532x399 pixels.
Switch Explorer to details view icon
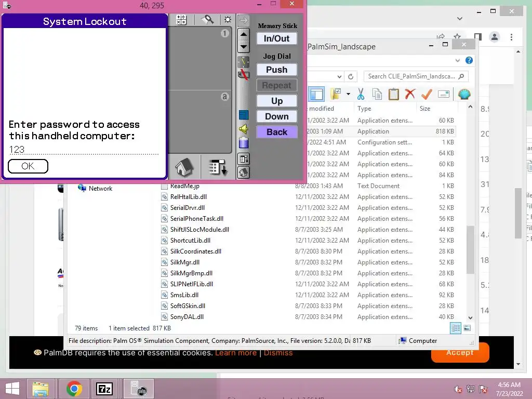[x=455, y=328]
